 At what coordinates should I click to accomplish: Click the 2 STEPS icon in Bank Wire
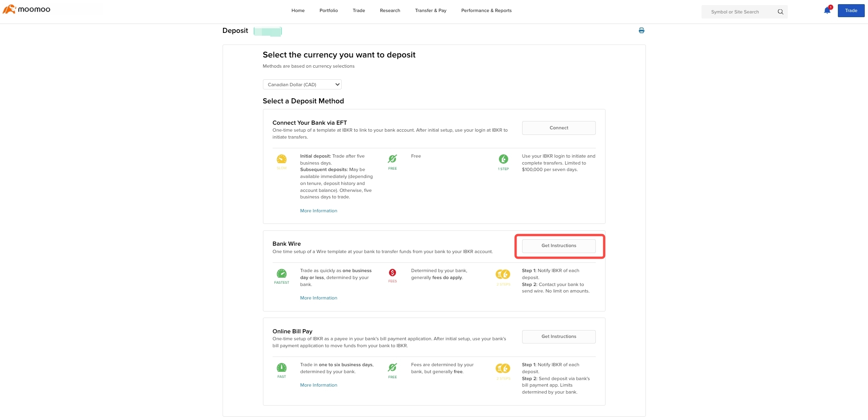(x=503, y=274)
